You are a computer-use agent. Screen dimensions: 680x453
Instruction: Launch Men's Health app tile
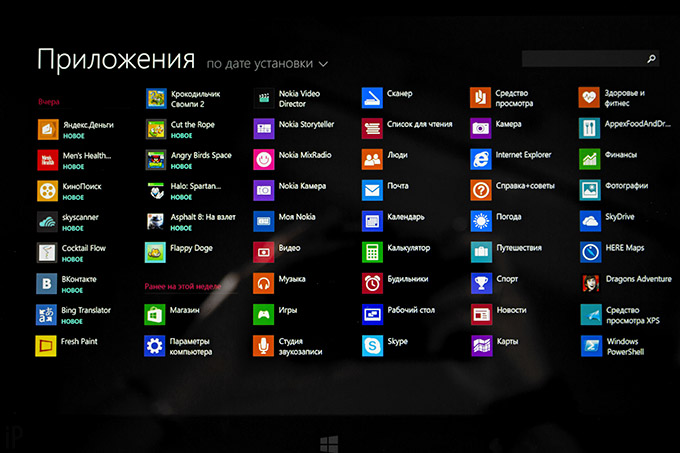48,160
